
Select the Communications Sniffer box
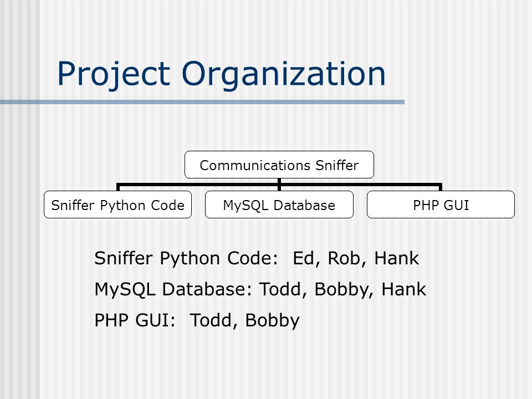click(279, 165)
